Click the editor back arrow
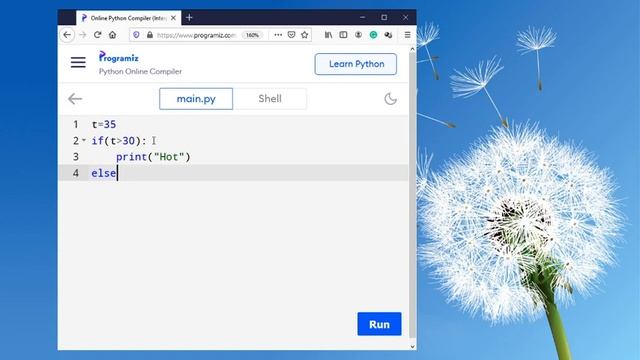This screenshot has height=360, width=640. coord(75,99)
